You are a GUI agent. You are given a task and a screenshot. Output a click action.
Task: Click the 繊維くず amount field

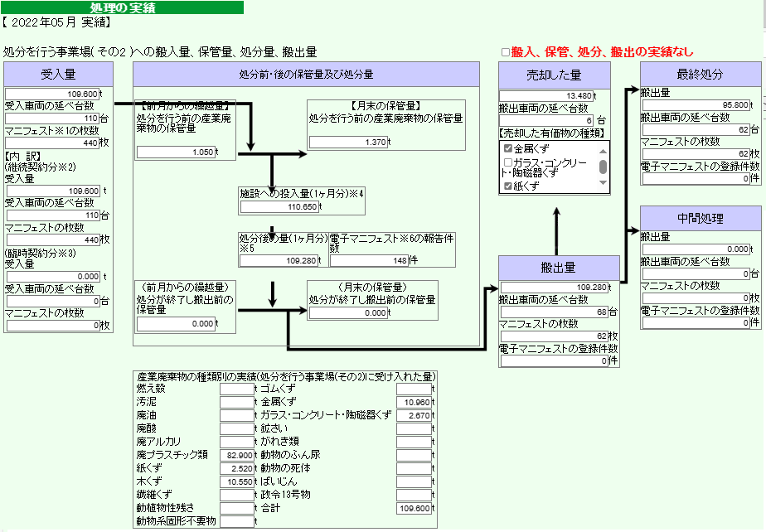pos(237,495)
